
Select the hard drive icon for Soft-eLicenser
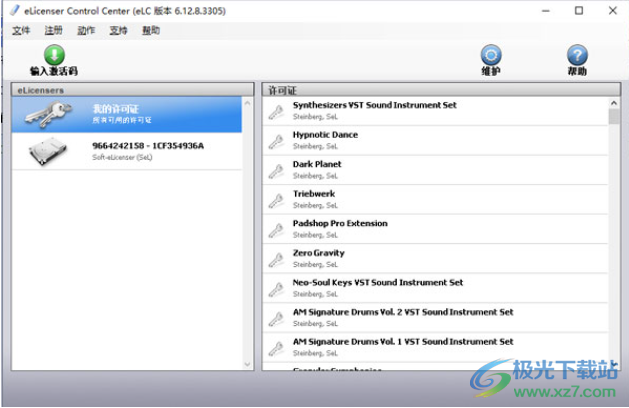pos(48,151)
